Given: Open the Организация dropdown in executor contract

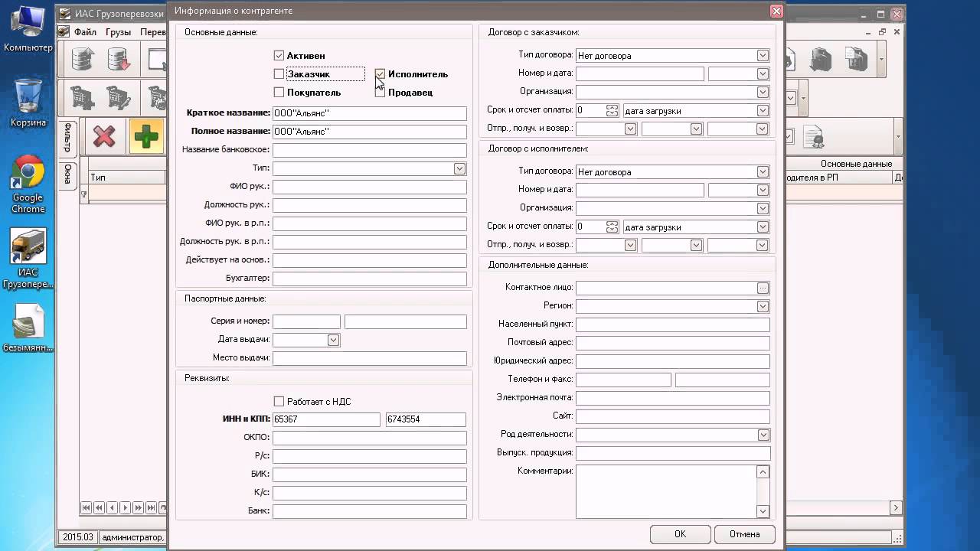Looking at the screenshot, I should tap(763, 208).
